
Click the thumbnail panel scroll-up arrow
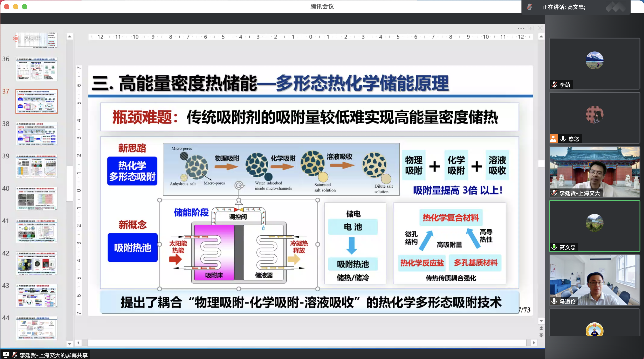tap(70, 36)
